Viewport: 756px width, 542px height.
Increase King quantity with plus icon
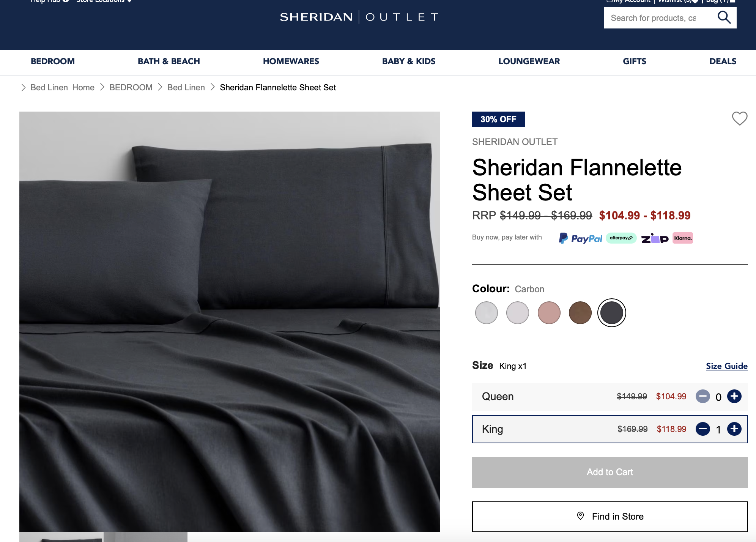click(734, 429)
